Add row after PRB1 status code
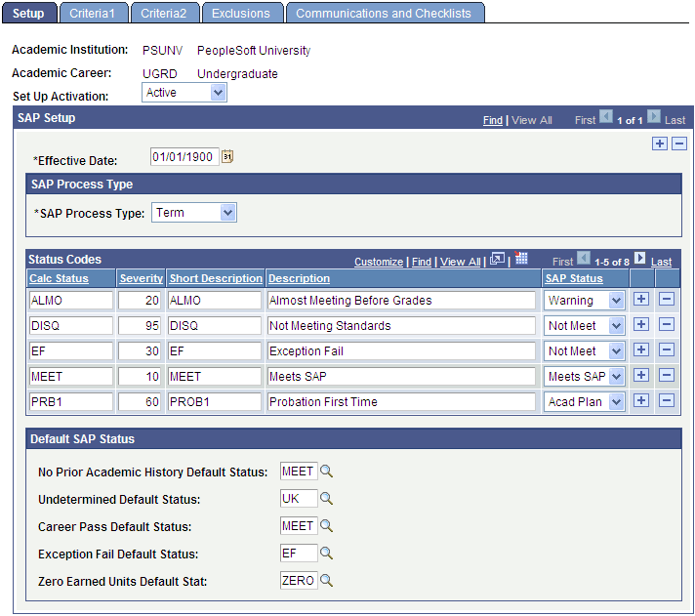The image size is (695, 616). click(641, 400)
